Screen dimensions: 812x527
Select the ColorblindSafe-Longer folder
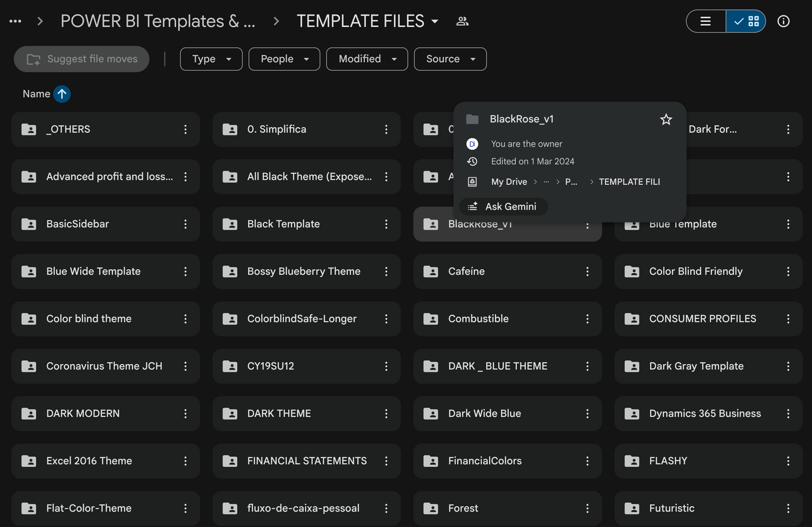[x=307, y=319]
